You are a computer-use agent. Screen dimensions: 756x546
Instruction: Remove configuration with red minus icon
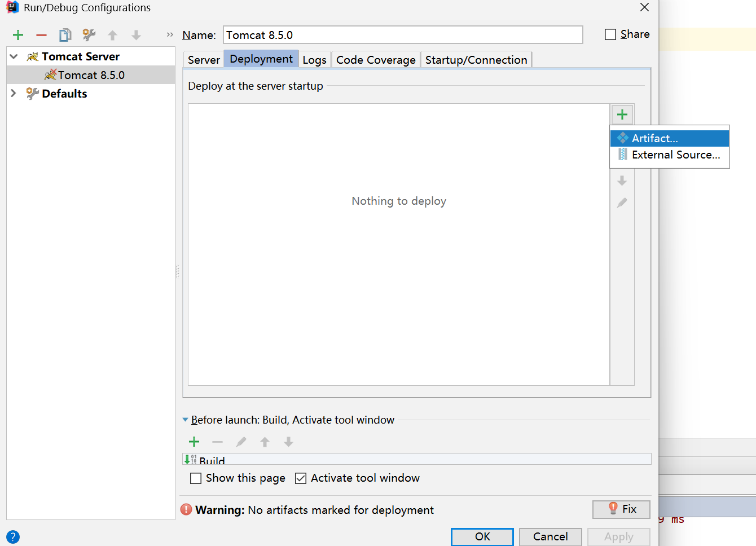pos(41,35)
